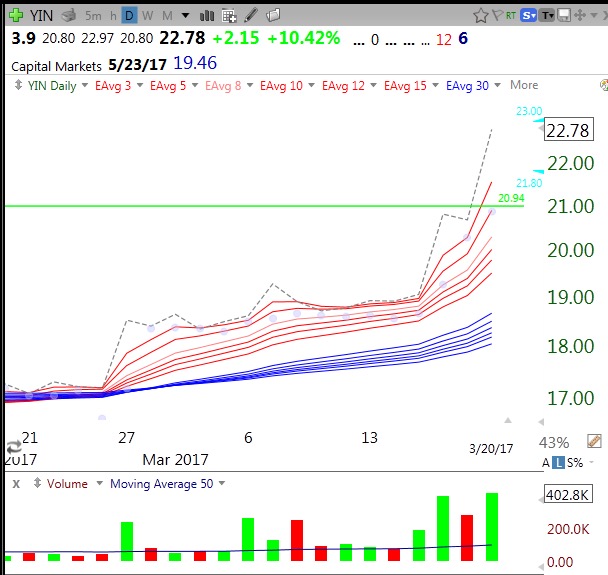
Task: Click the YIN ticker symbol label
Action: click(41, 16)
